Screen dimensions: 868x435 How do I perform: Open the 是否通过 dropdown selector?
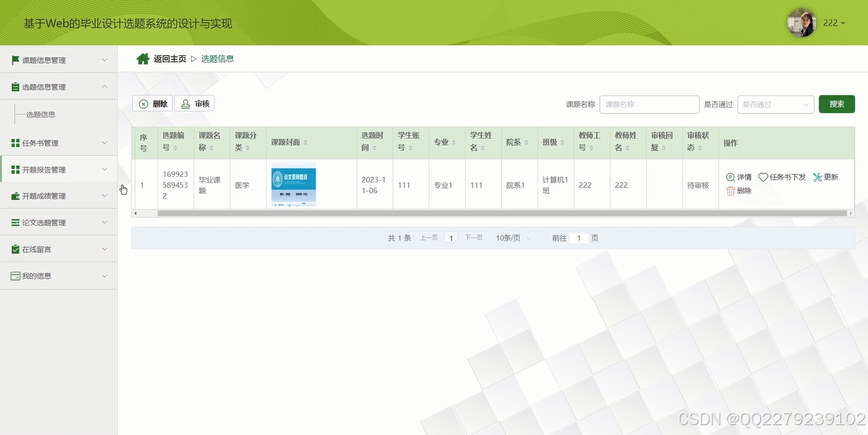coord(775,104)
